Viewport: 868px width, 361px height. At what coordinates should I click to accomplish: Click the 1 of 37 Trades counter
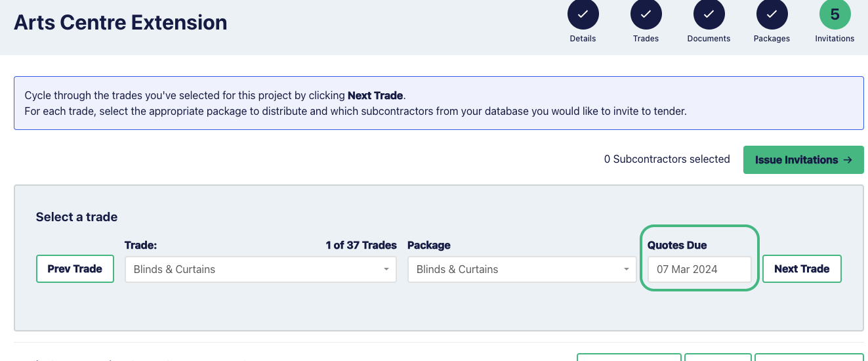tap(361, 245)
